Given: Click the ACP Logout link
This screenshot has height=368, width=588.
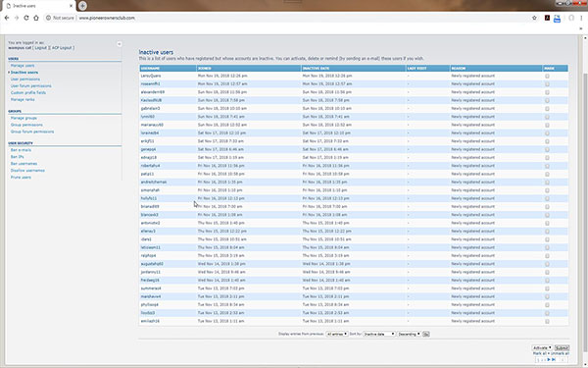Looking at the screenshot, I should (62, 48).
